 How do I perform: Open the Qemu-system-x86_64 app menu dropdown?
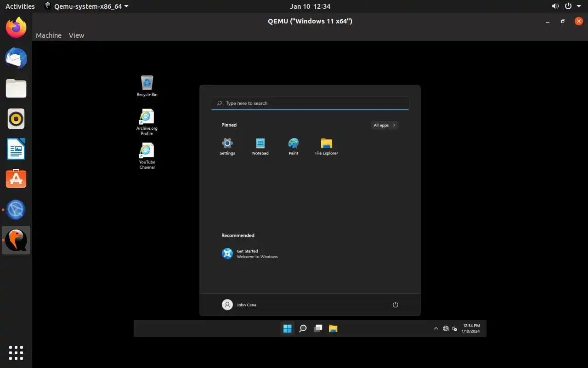[86, 6]
